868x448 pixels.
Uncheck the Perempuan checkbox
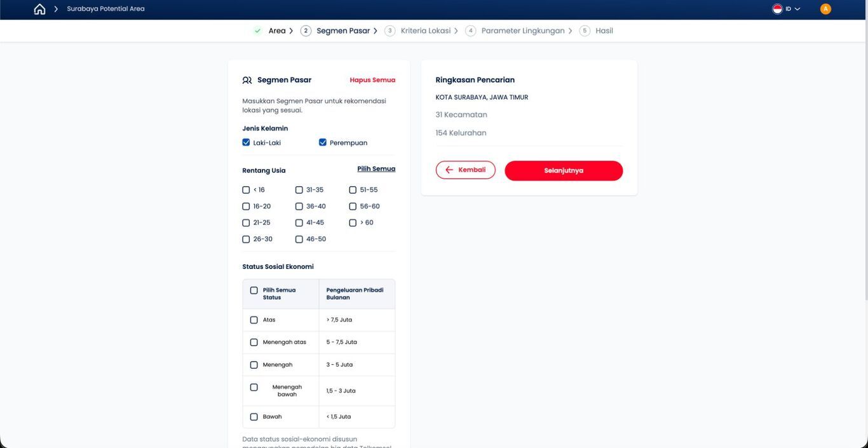pos(323,142)
